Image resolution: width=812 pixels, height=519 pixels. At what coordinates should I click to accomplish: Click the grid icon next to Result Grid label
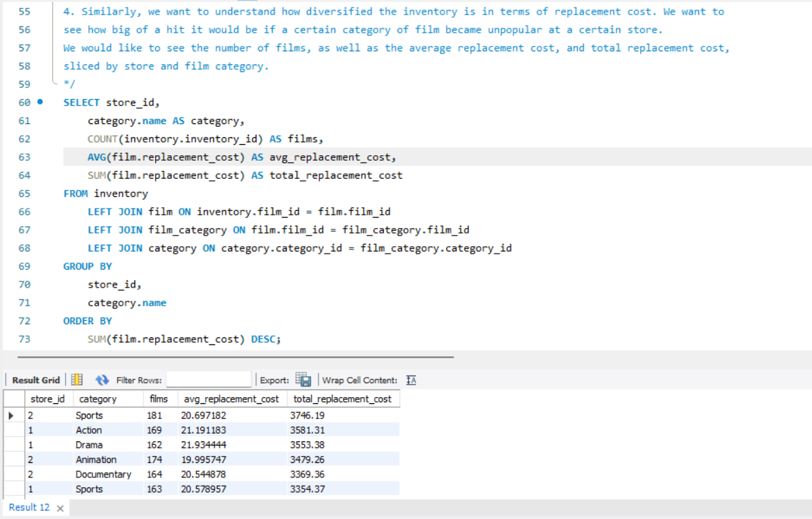77,379
